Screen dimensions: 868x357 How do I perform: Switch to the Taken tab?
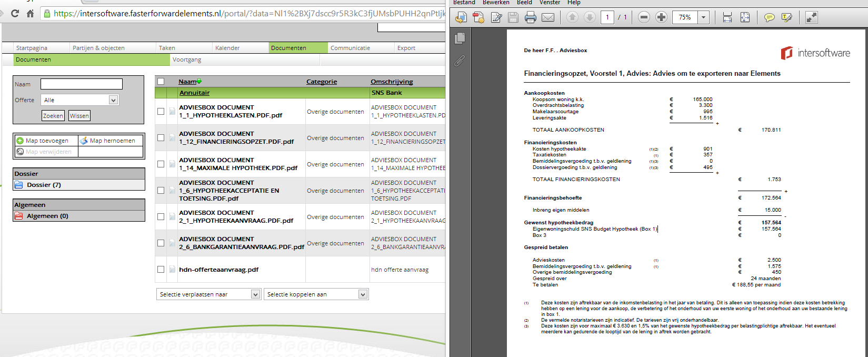(167, 48)
